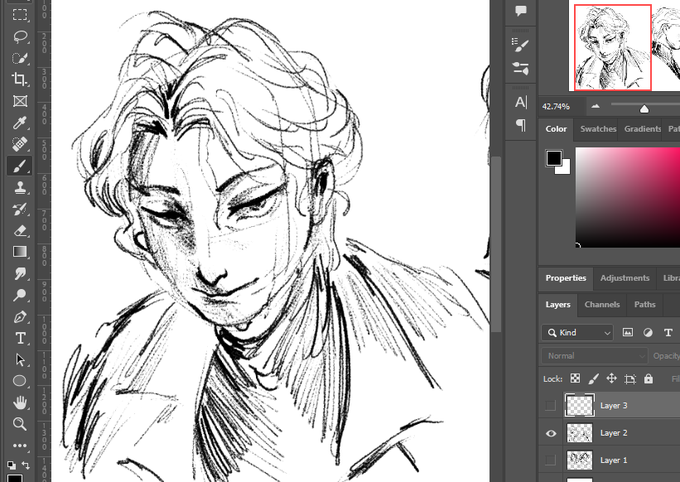This screenshot has height=482, width=680.
Task: Select the Gradient tool
Action: [x=20, y=252]
